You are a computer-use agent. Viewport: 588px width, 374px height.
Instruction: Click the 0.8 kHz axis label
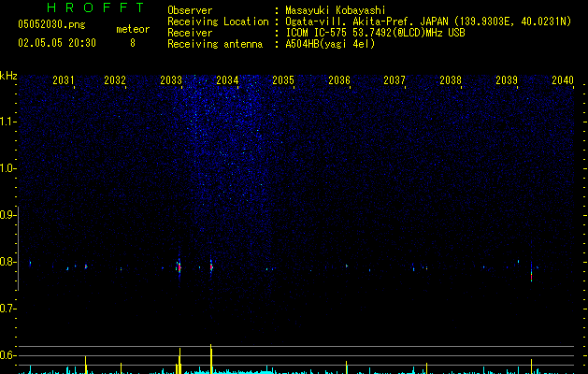pyautogui.click(x=7, y=262)
